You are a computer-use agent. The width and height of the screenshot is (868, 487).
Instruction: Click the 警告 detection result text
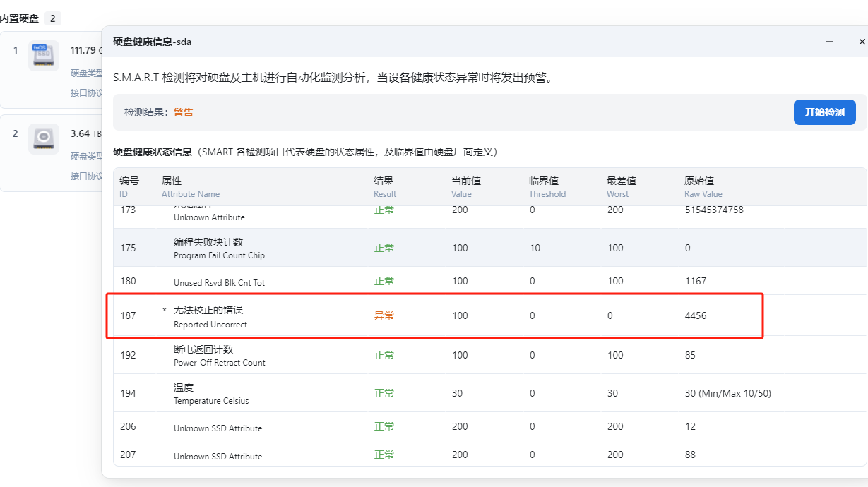(184, 112)
